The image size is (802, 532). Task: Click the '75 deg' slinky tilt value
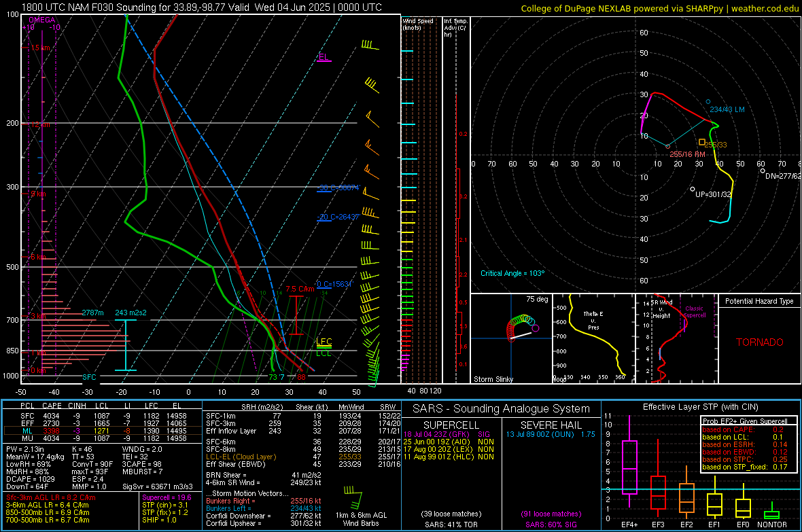click(537, 299)
